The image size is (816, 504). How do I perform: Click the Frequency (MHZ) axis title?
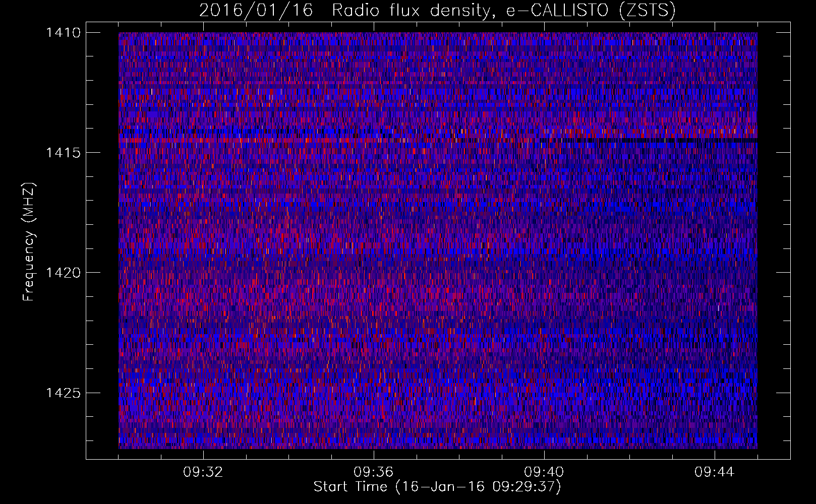click(29, 241)
